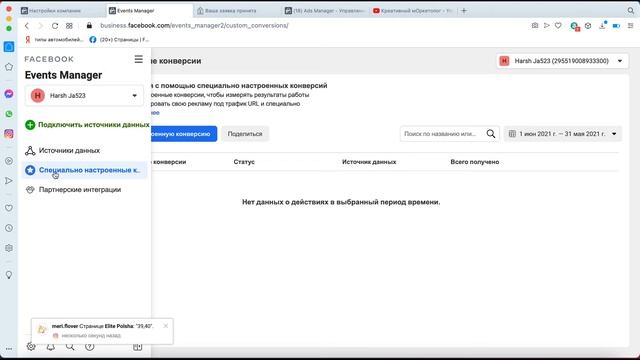Click the Поделиться button
The width and height of the screenshot is (640, 360).
pos(245,134)
